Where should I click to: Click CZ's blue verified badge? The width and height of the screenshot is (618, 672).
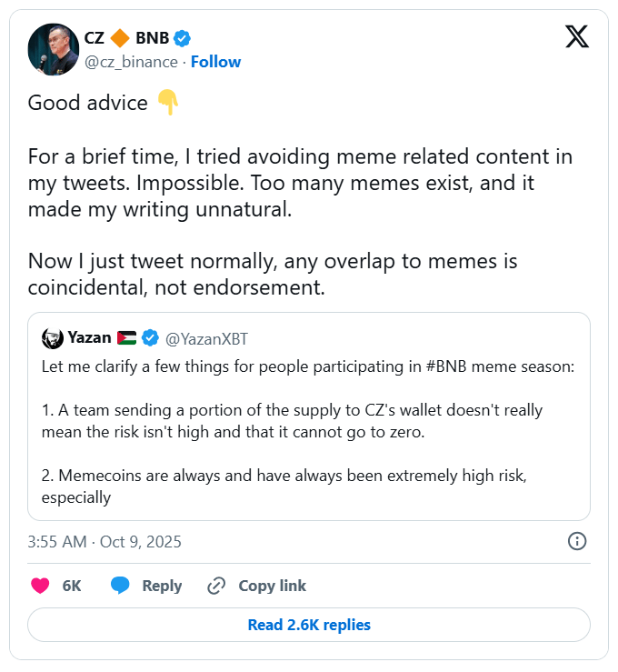pos(183,38)
